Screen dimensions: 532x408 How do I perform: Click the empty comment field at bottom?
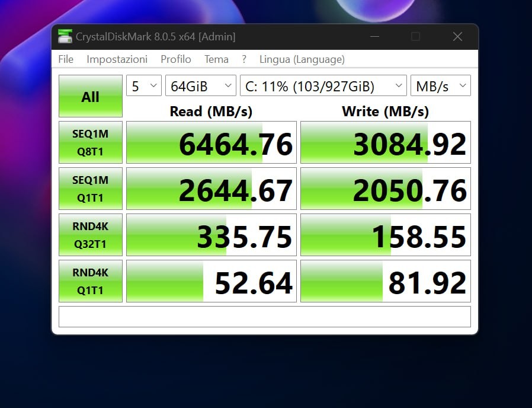pos(264,317)
